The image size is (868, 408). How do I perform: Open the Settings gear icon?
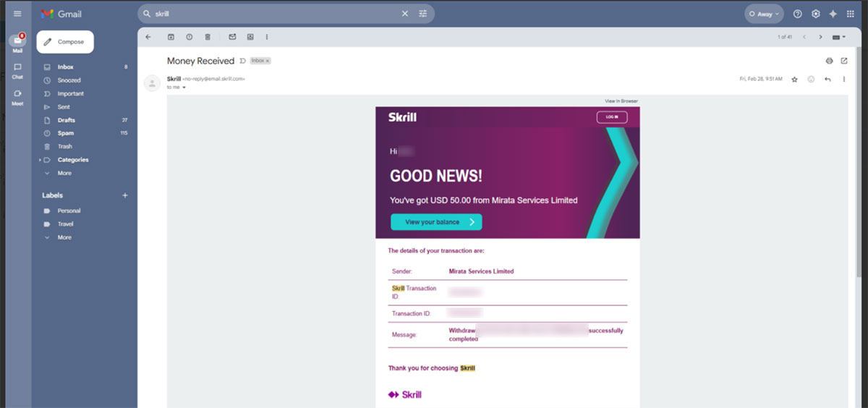(816, 14)
